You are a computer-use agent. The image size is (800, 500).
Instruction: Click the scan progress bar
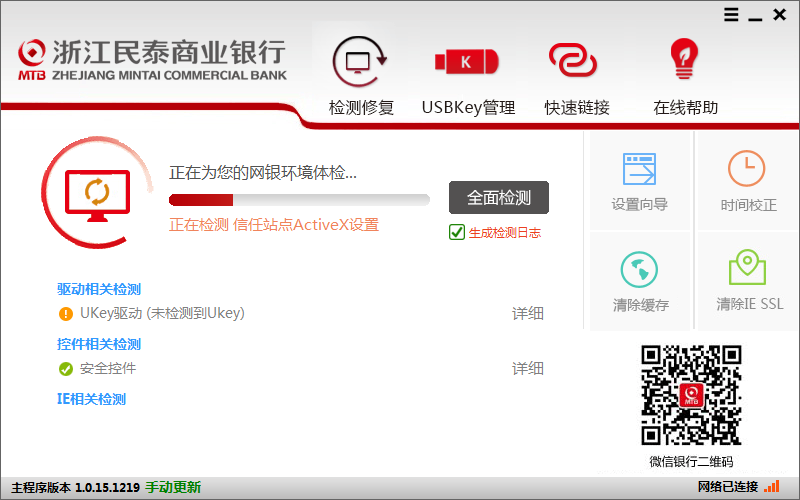(x=299, y=199)
